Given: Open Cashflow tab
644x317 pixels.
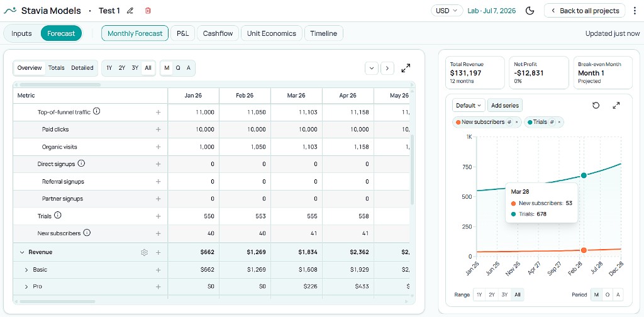Looking at the screenshot, I should pyautogui.click(x=218, y=34).
